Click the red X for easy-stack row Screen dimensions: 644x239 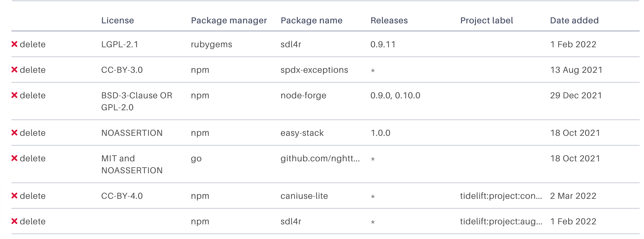[x=14, y=133]
